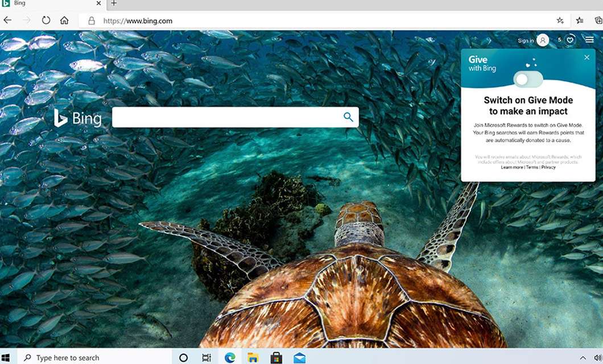Open Privacy link in Give popup
Image resolution: width=603 pixels, height=364 pixels.
(548, 167)
